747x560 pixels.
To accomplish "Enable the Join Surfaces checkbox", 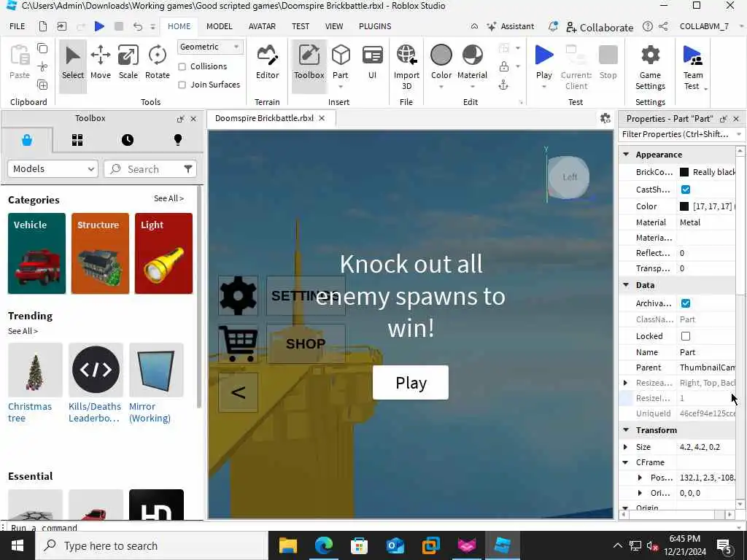I will pyautogui.click(x=182, y=85).
